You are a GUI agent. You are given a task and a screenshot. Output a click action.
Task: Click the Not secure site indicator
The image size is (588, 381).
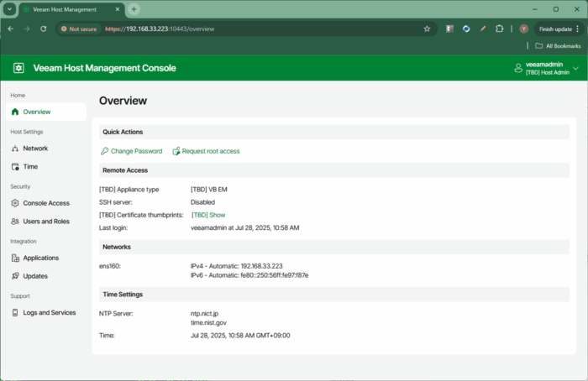tap(79, 29)
